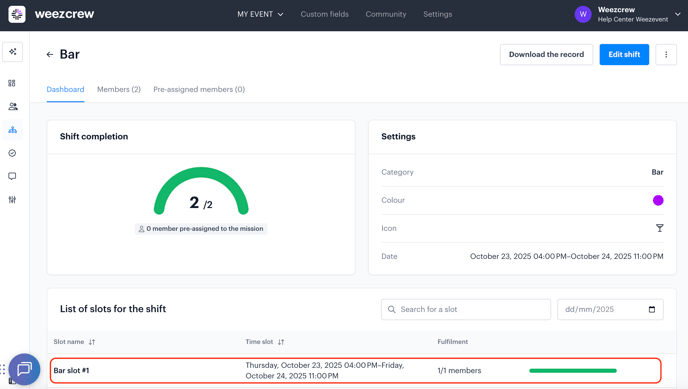Open the Bar slot #1 row

(355, 371)
